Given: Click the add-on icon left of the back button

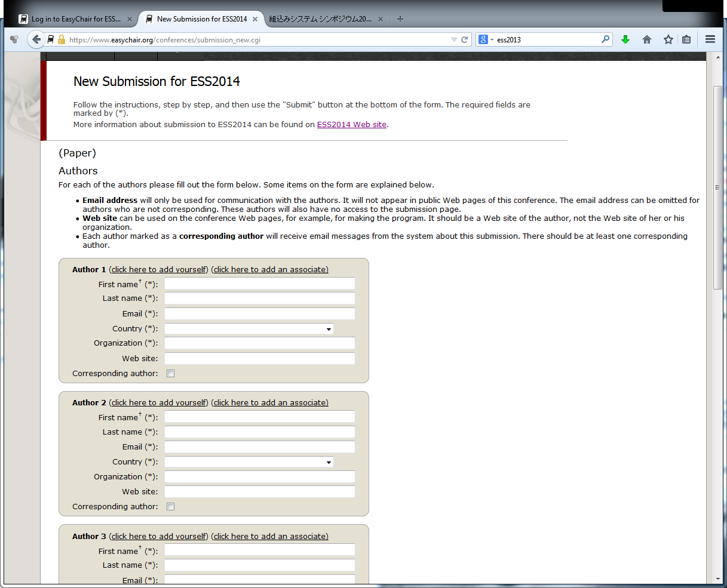Looking at the screenshot, I should [14, 40].
